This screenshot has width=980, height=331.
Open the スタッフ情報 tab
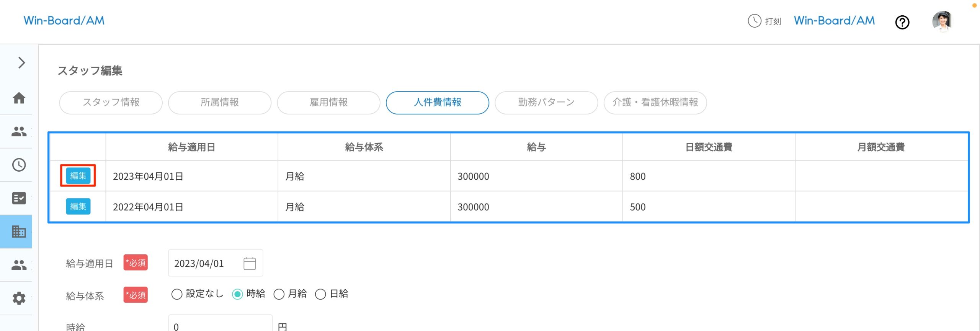tap(111, 102)
